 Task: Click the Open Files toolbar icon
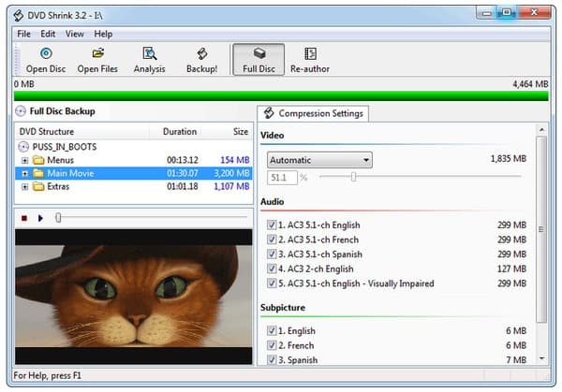point(97,53)
